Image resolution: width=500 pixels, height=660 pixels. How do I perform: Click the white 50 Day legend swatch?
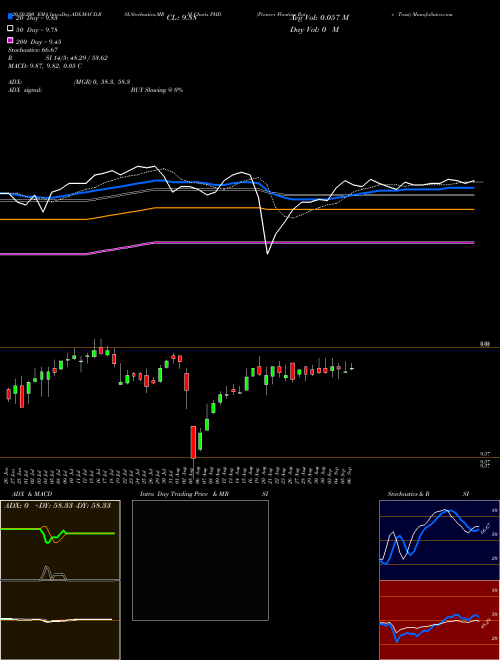coord(10,29)
